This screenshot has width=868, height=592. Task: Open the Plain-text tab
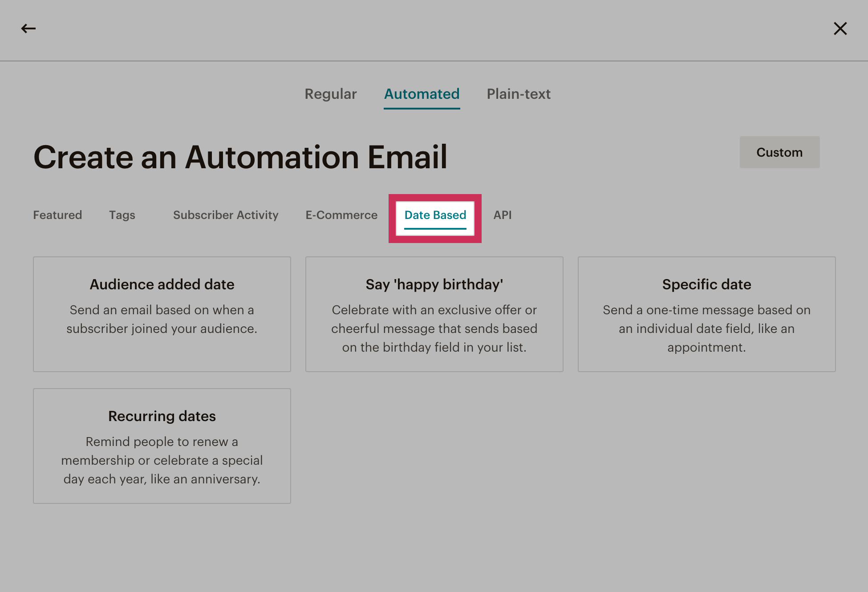coord(518,94)
